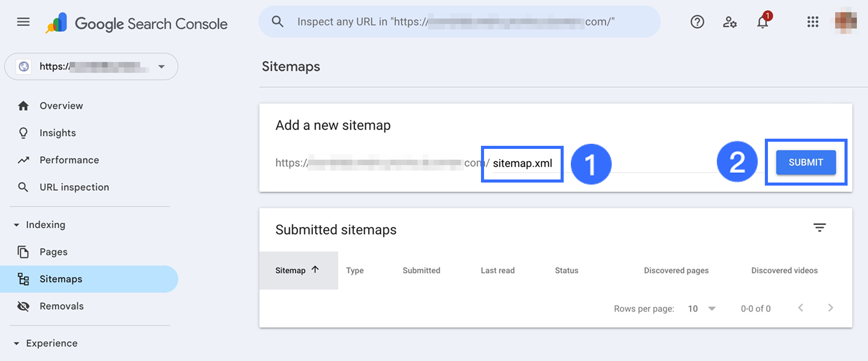Screen dimensions: 868x361
Task: Click the help question mark icon
Action: click(x=697, y=22)
